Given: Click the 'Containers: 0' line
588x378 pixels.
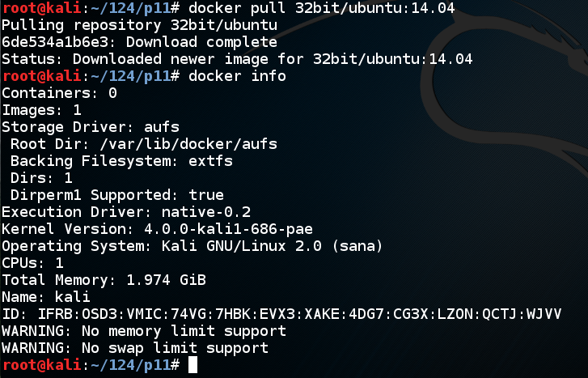Looking at the screenshot, I should click(x=60, y=93).
